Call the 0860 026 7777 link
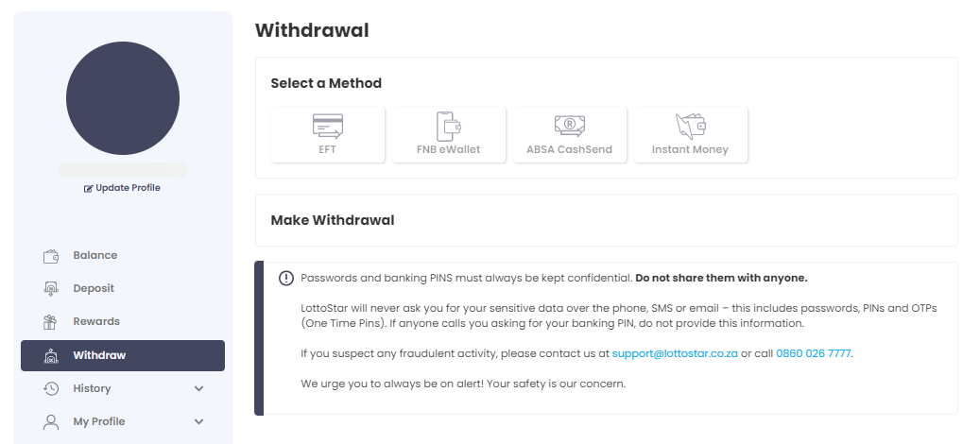The height and width of the screenshot is (444, 980). coord(813,353)
